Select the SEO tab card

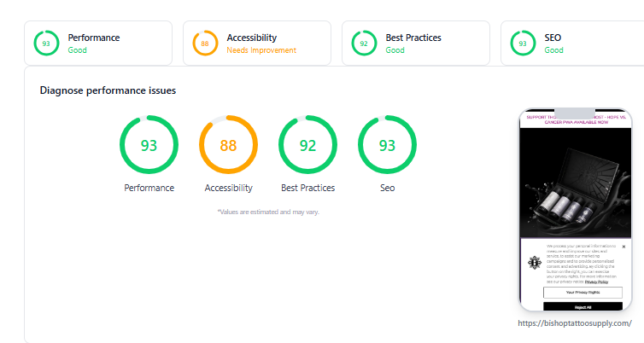[x=572, y=43]
